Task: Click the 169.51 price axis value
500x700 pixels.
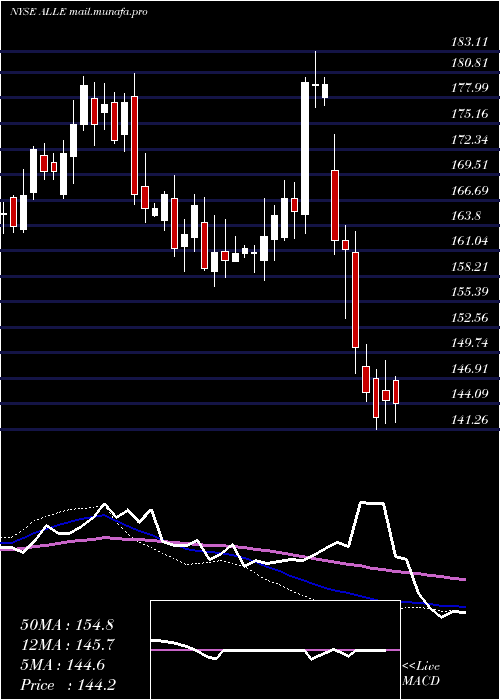Action: tap(469, 165)
